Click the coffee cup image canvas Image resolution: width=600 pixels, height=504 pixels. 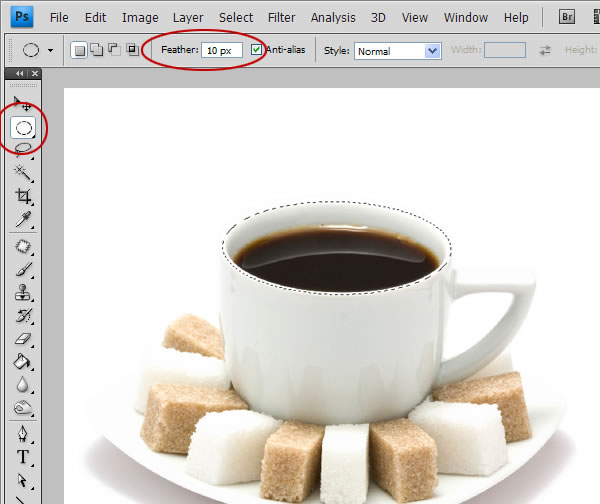(x=331, y=296)
